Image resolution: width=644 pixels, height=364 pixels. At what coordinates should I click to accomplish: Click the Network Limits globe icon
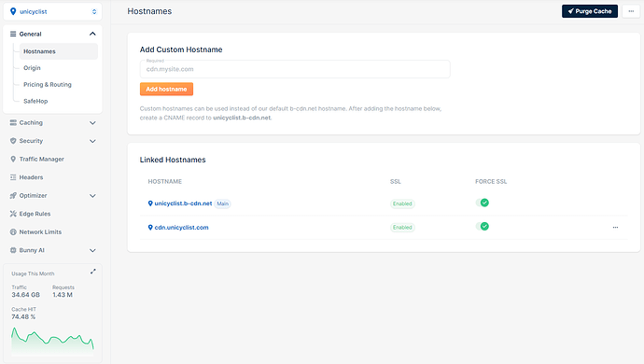(x=13, y=231)
